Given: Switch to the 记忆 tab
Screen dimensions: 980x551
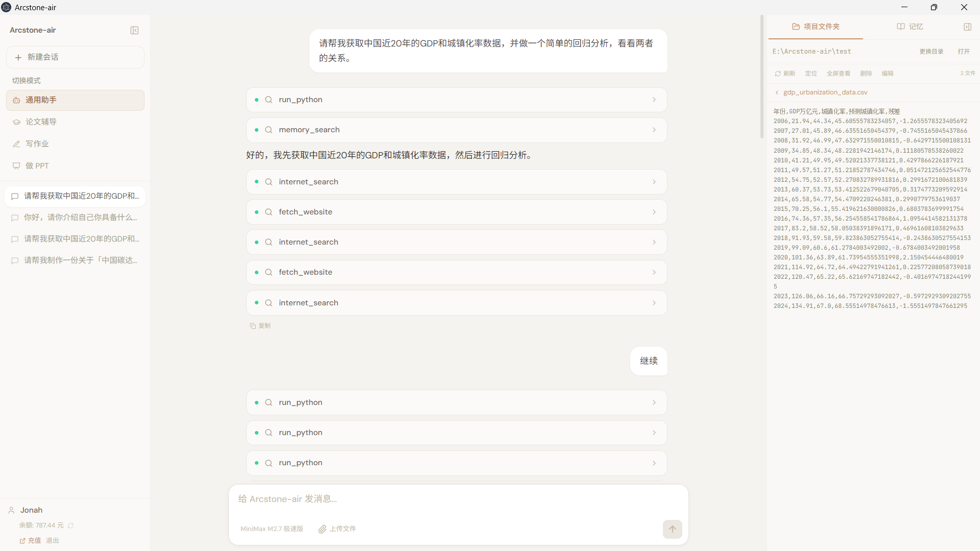Looking at the screenshot, I should [x=910, y=27].
